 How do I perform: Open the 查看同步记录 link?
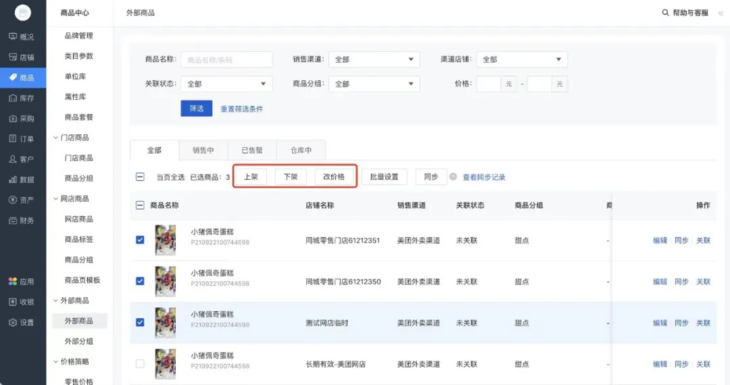pos(484,177)
